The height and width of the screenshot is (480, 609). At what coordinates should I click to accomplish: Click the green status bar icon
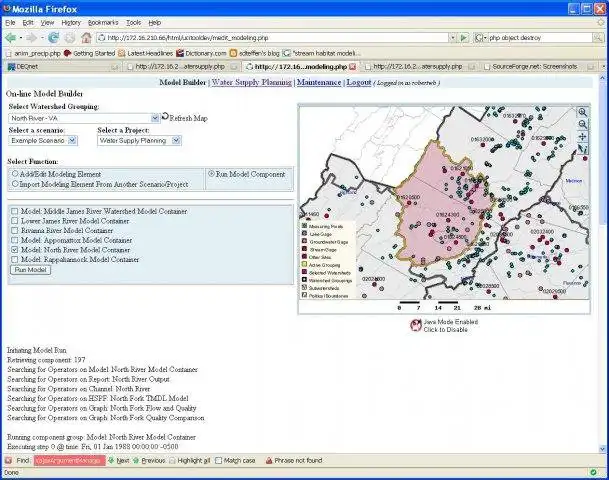tap(593, 473)
